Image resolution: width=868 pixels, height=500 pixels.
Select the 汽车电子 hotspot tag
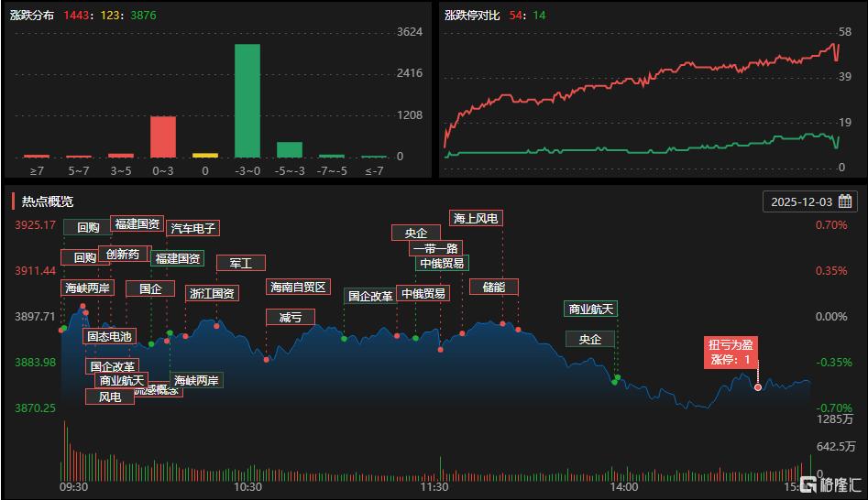click(194, 228)
